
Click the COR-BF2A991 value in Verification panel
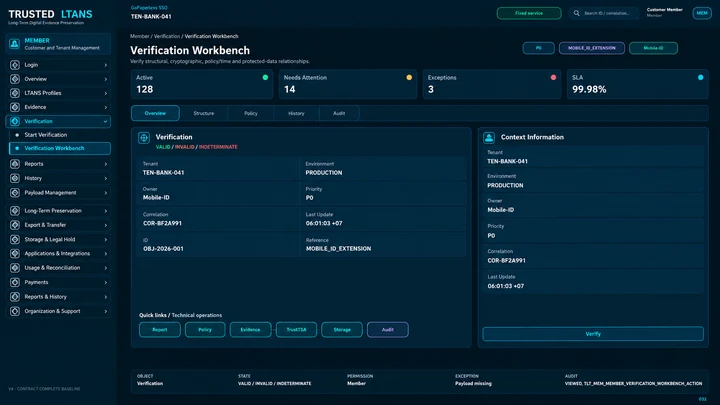pos(163,224)
